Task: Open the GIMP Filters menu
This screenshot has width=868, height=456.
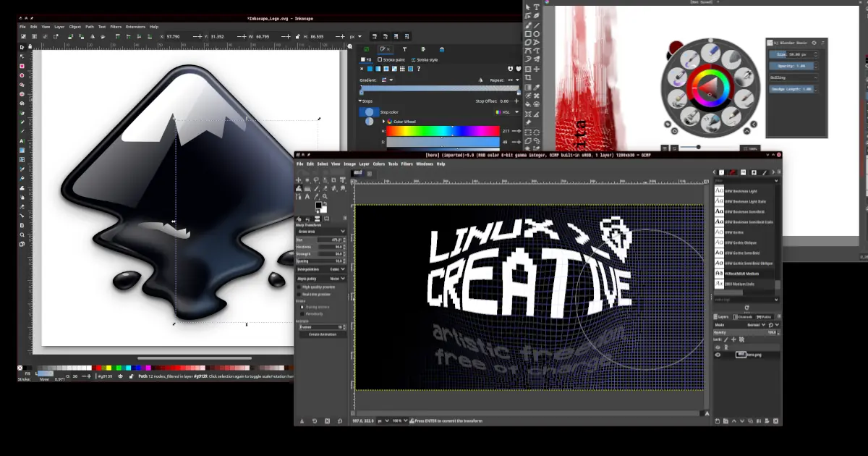Action: 407,164
